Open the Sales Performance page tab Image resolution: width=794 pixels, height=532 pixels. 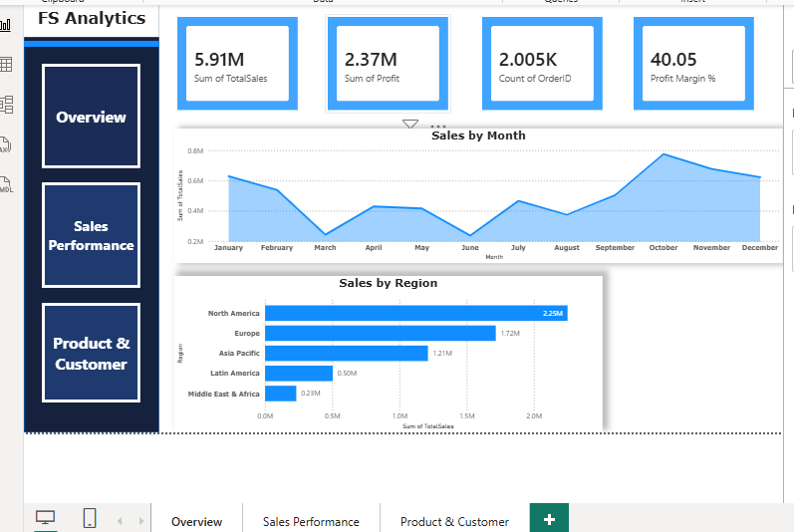[311, 521]
